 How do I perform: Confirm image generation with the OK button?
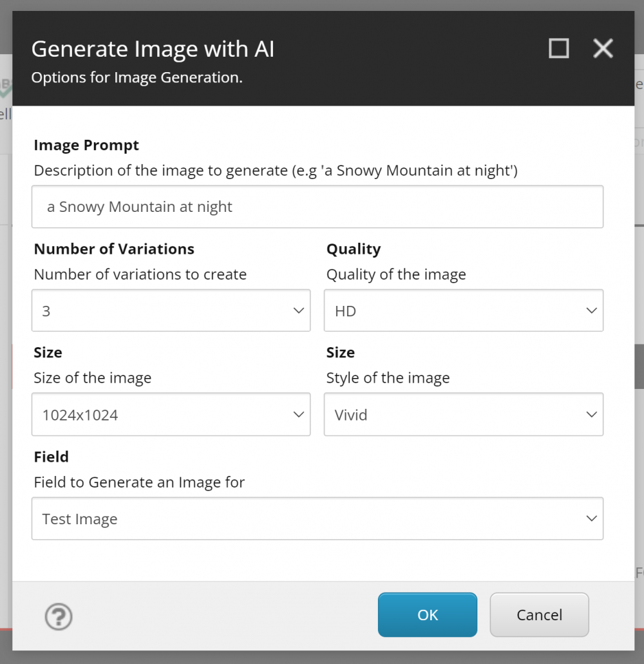click(428, 614)
